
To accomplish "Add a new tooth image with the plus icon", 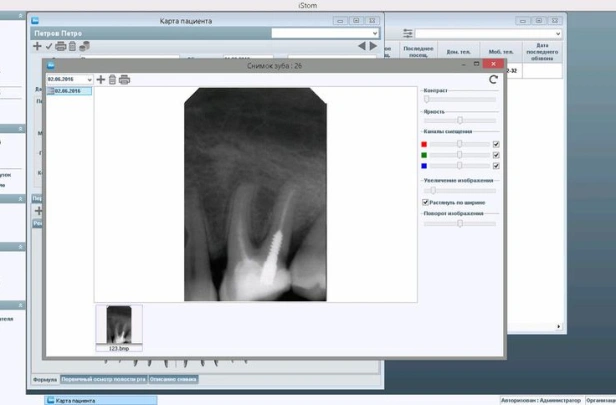I will [100, 80].
